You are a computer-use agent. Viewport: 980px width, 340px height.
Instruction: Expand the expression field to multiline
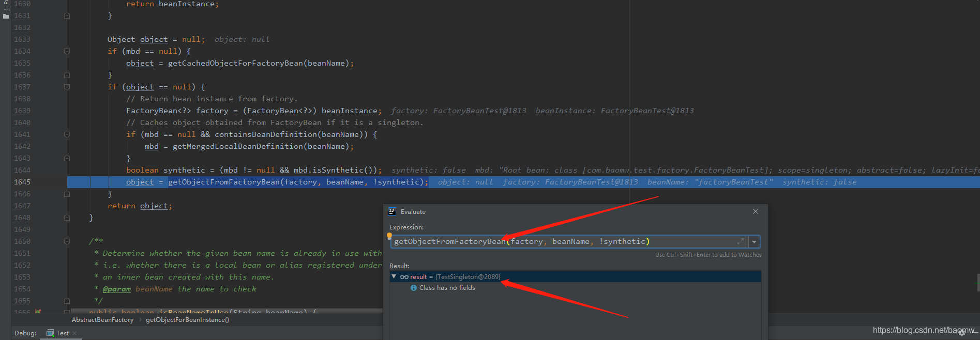[741, 241]
